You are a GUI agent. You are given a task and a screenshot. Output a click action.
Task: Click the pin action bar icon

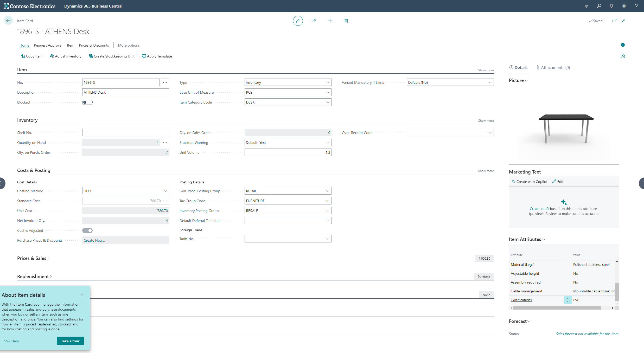[623, 56]
